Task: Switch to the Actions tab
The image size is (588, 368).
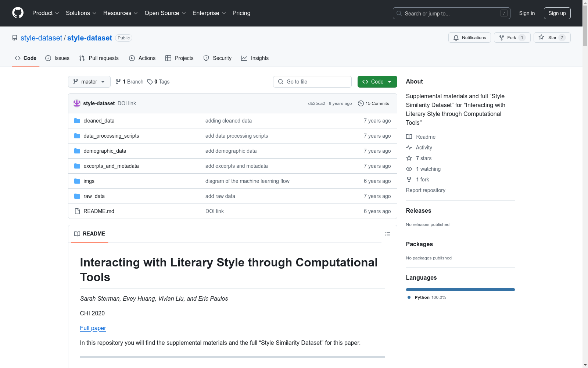Action: [142, 58]
